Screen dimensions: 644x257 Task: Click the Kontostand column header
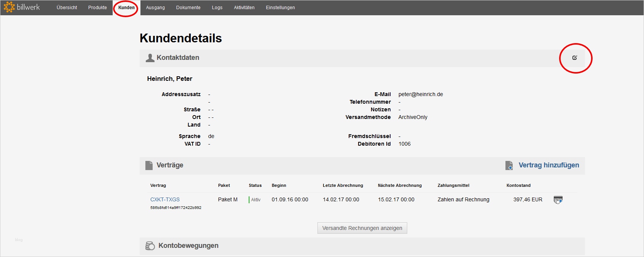pyautogui.click(x=518, y=185)
